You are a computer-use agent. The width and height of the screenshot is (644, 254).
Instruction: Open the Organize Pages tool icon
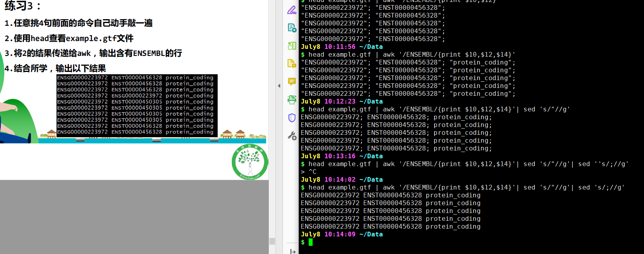[x=292, y=46]
